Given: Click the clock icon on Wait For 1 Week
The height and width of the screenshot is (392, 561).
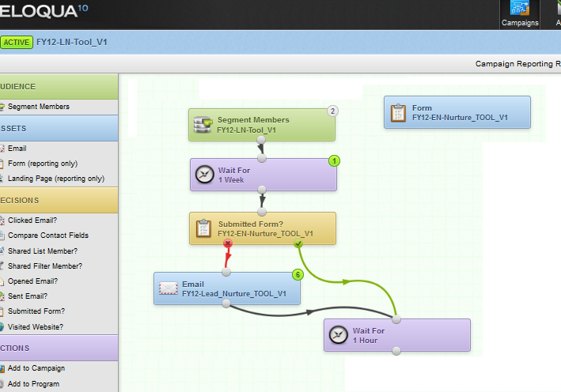Looking at the screenshot, I should pos(205,175).
